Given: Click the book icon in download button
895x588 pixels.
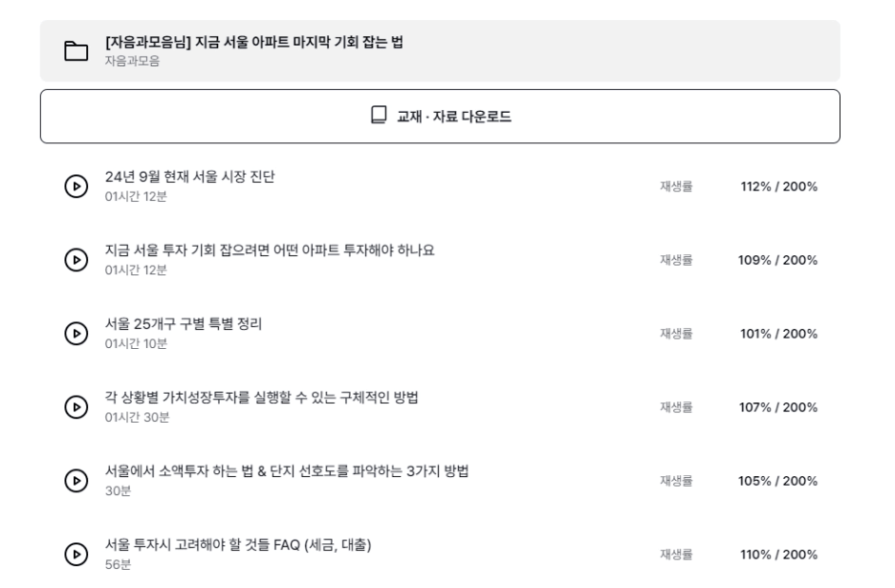Looking at the screenshot, I should tap(379, 115).
